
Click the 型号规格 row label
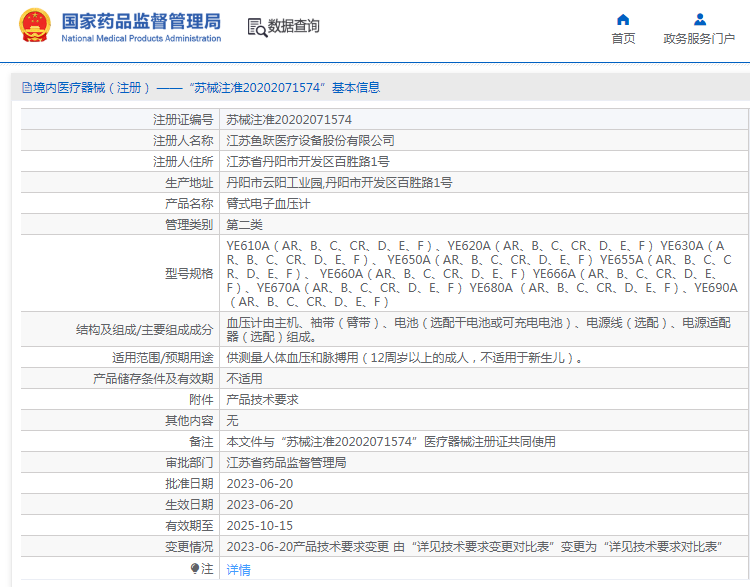[189, 274]
